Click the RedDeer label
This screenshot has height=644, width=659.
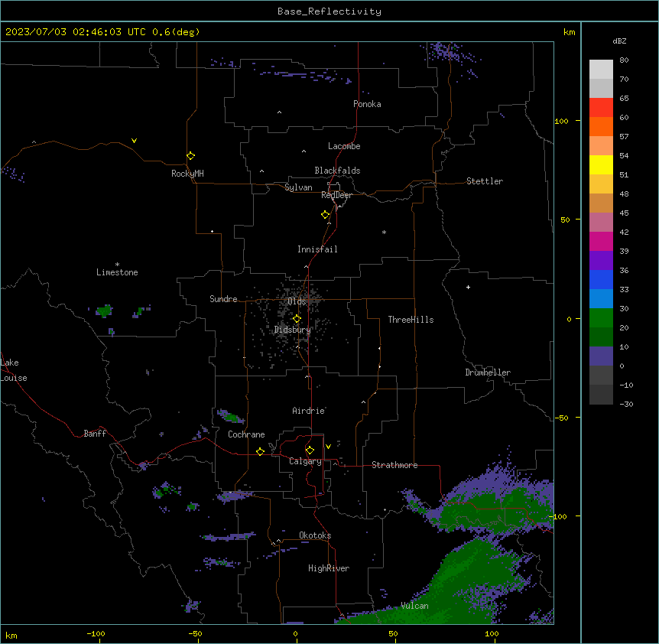336,195
